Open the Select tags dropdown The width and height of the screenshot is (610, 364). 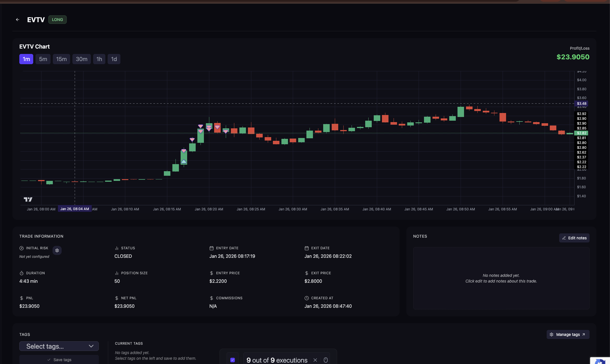[x=54, y=346]
